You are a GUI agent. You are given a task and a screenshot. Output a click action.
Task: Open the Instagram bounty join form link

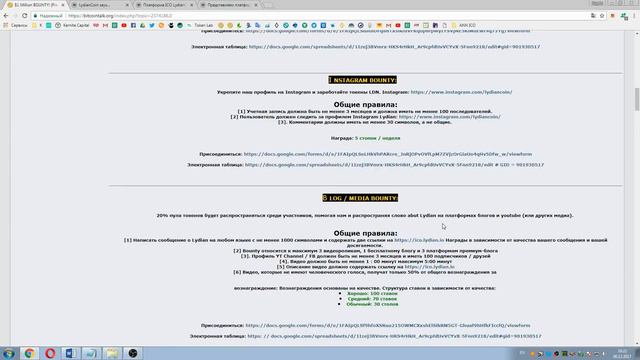pyautogui.click(x=388, y=154)
